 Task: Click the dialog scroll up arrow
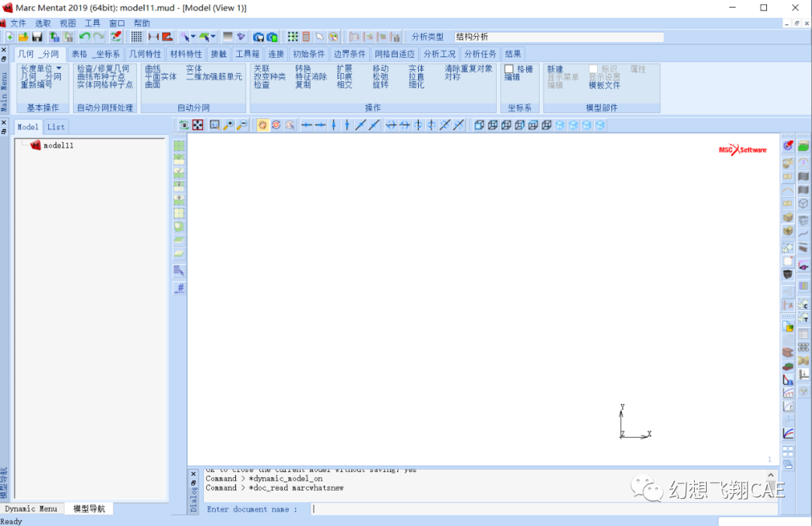click(x=771, y=476)
